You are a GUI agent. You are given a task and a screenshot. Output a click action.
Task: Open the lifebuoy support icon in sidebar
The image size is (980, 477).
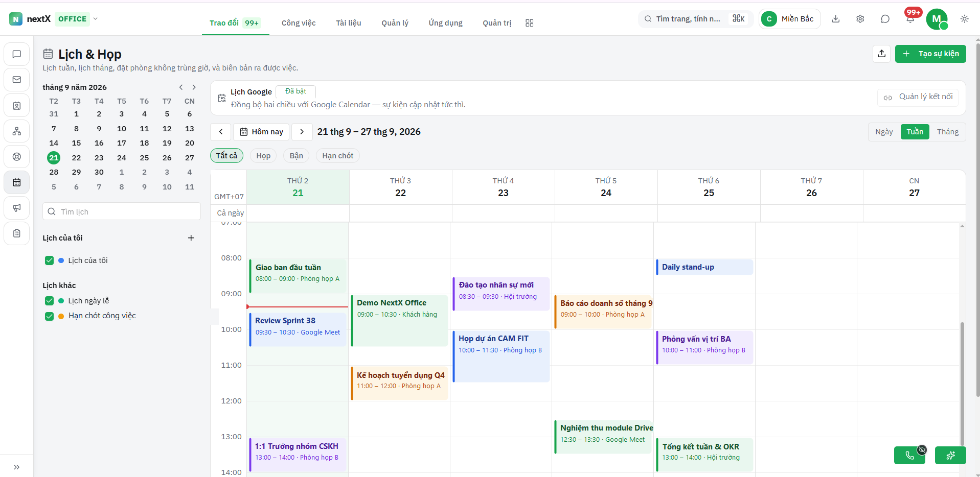pyautogui.click(x=17, y=157)
